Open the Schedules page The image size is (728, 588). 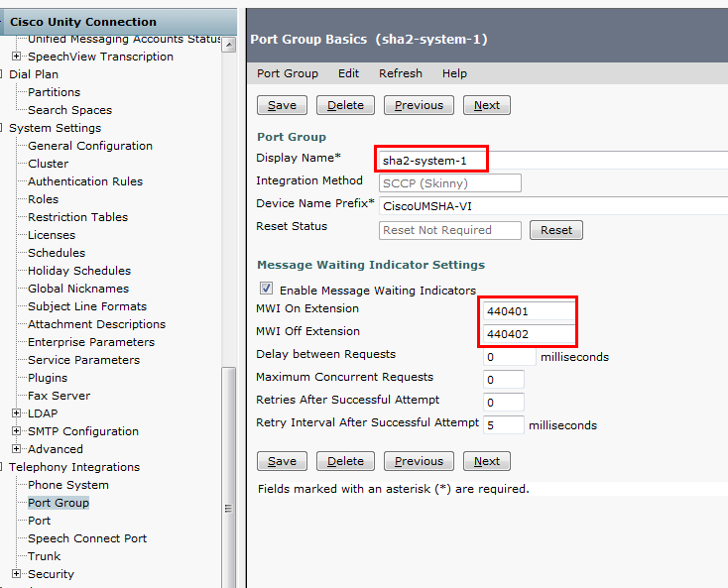57,253
